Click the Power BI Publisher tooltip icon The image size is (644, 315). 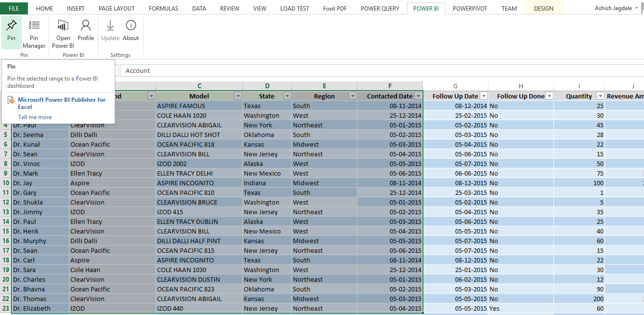point(11,101)
